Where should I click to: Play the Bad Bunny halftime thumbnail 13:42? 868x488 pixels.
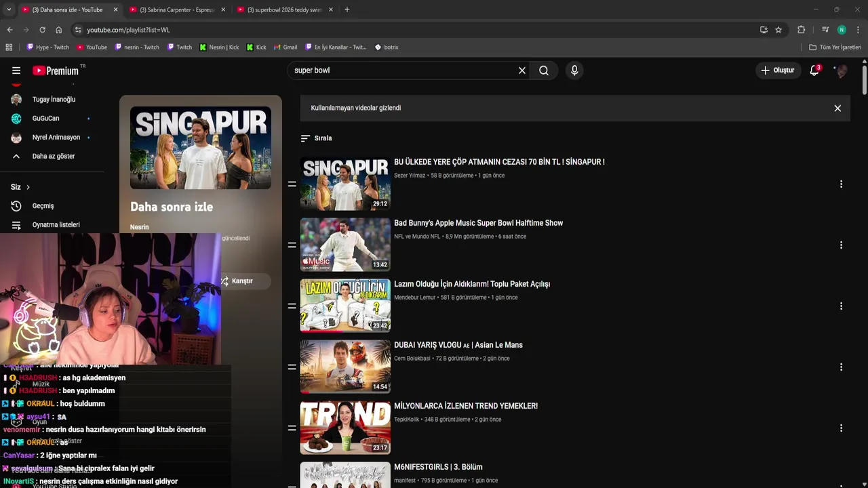coord(345,245)
